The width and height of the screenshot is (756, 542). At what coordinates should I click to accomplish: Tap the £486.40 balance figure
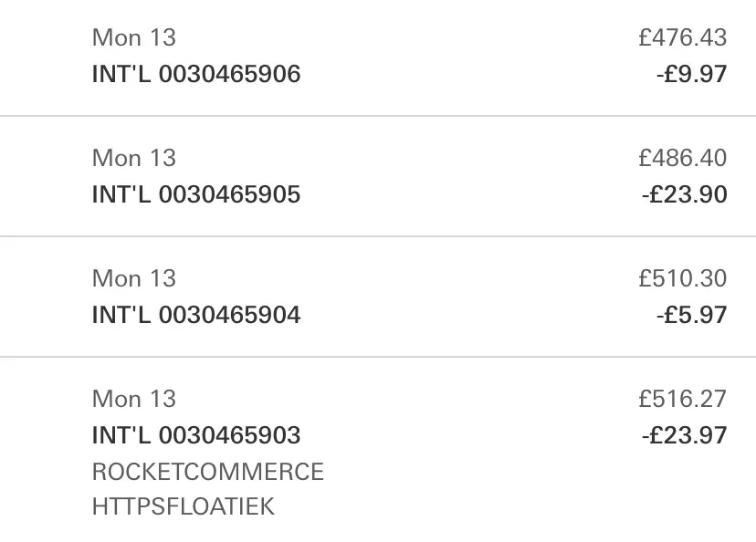[x=683, y=158]
